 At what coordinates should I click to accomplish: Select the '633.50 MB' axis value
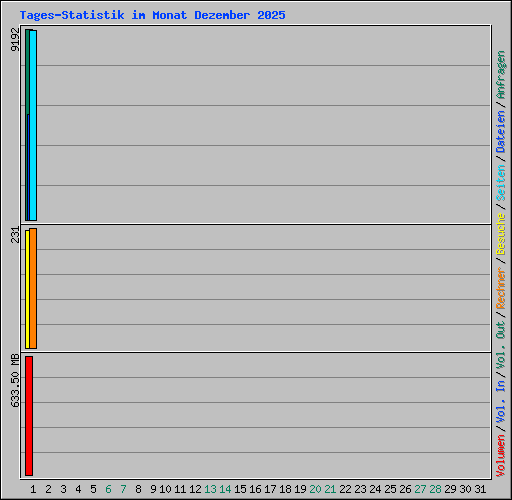(15, 380)
